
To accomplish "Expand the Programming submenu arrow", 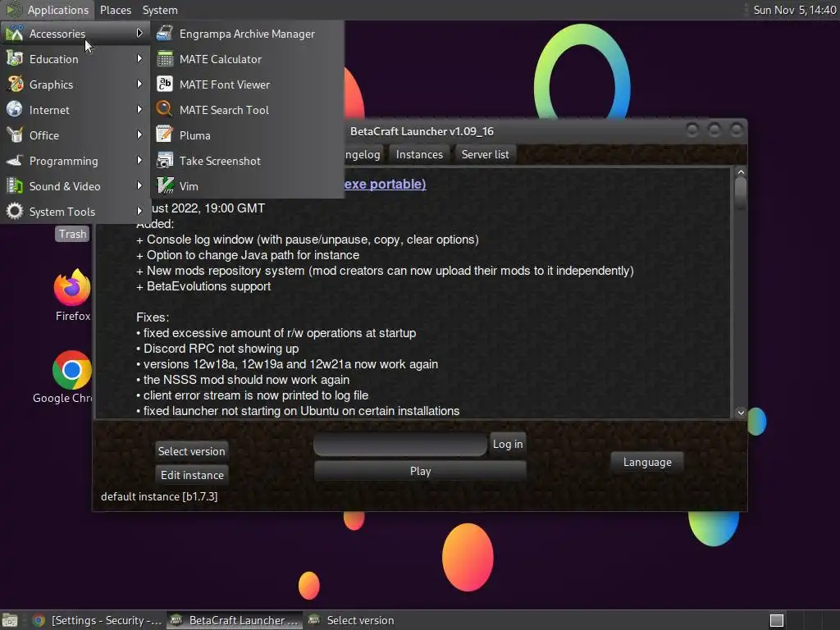I will coord(139,160).
